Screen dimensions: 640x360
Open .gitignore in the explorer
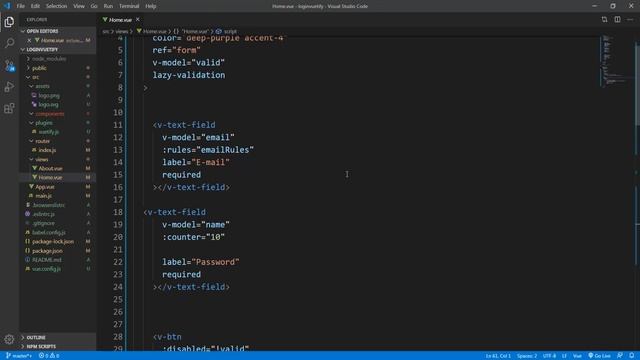point(57,223)
